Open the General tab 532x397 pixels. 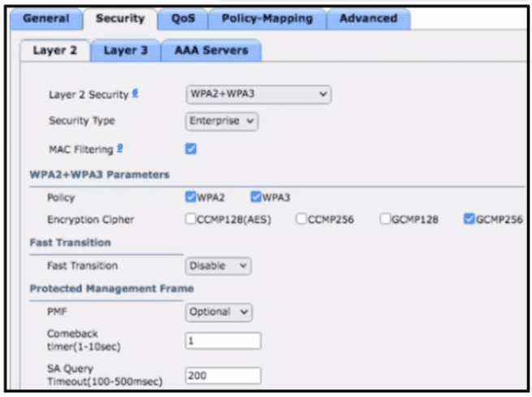click(x=45, y=18)
